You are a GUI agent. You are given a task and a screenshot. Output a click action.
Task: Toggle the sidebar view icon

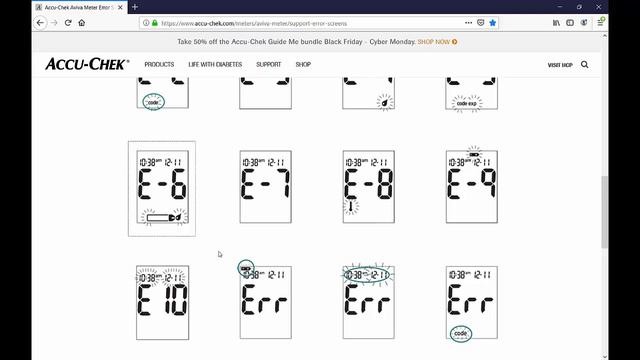[570, 23]
